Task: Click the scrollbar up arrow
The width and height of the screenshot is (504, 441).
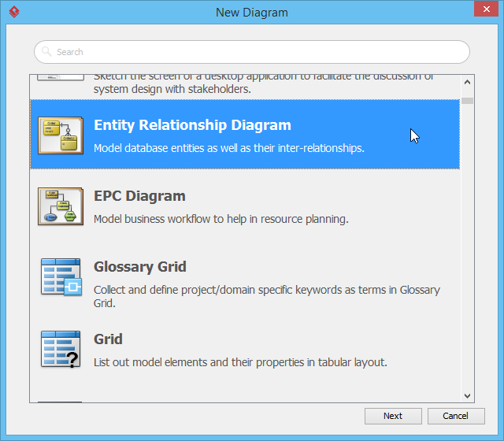Action: pos(467,82)
